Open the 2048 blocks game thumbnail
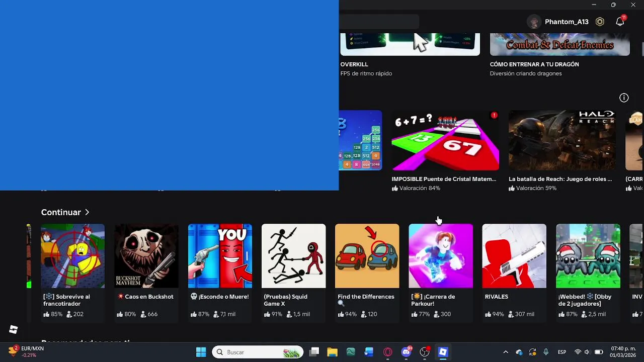The height and width of the screenshot is (362, 644). click(360, 140)
